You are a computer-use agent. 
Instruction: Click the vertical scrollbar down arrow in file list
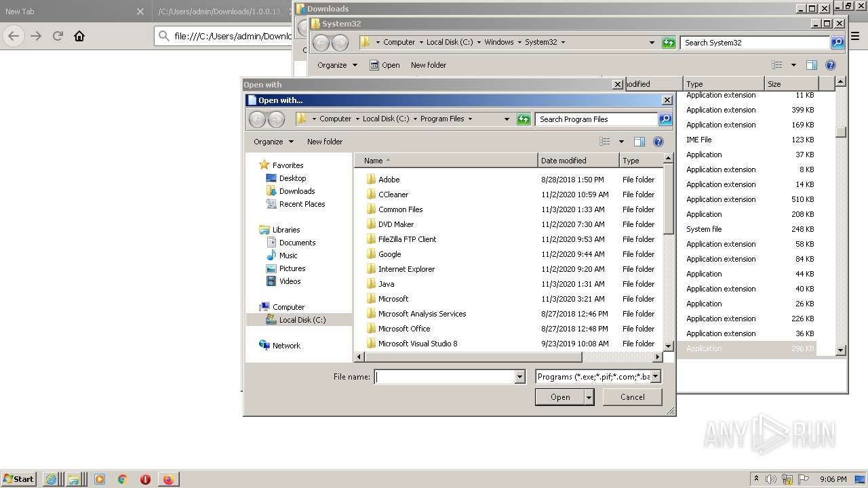tap(668, 346)
